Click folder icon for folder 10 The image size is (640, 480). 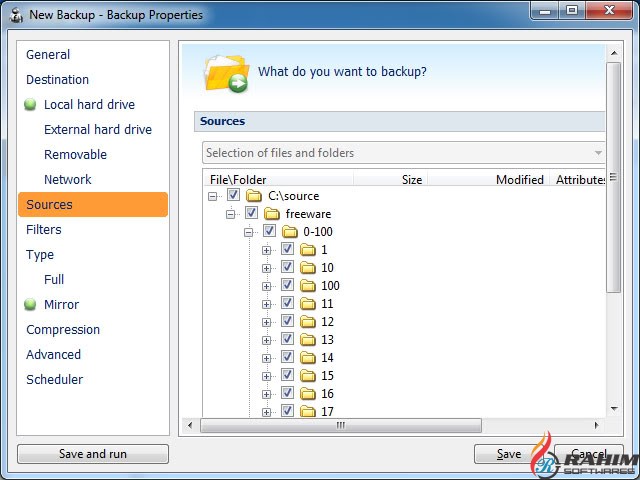307,267
